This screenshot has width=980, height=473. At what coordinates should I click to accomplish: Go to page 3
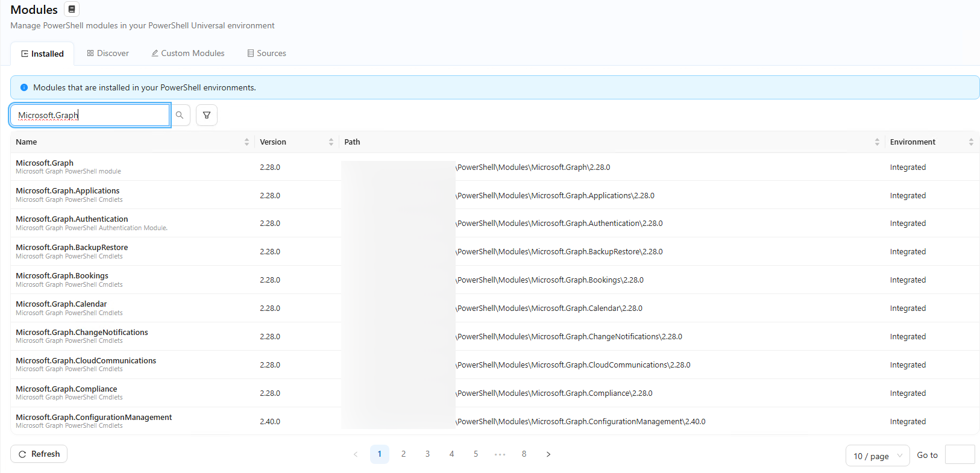coord(428,454)
